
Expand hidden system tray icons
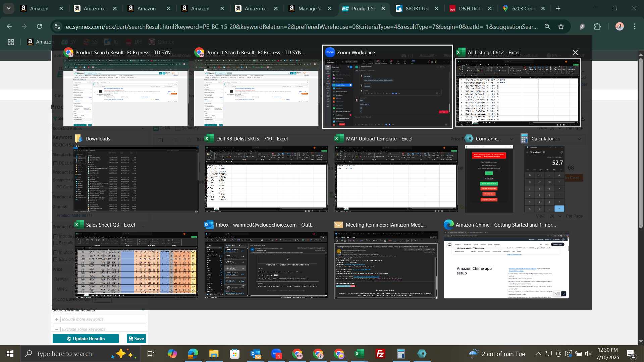click(538, 354)
